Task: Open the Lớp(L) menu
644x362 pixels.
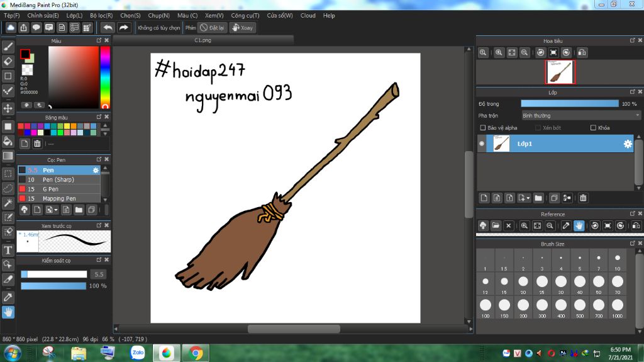Action: (x=74, y=15)
